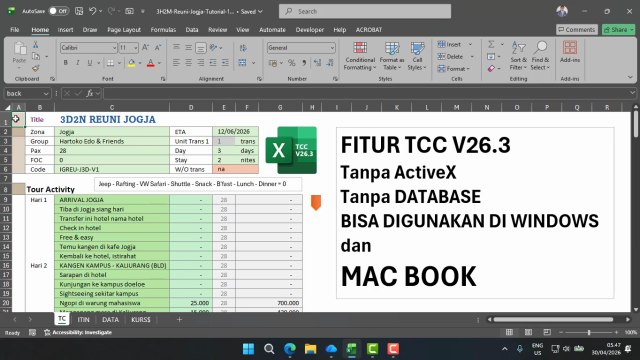Click the Insert Function fx icon
This screenshot has height=360, width=640.
[90, 93]
